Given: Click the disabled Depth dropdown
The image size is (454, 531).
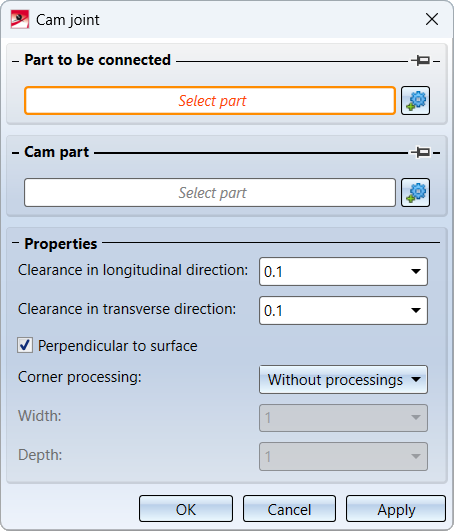Looking at the screenshot, I should (x=343, y=456).
